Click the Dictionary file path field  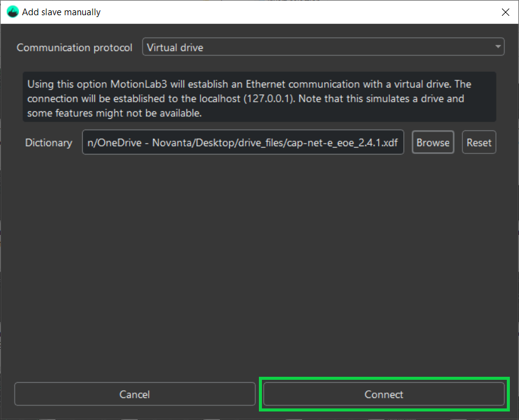pos(242,143)
